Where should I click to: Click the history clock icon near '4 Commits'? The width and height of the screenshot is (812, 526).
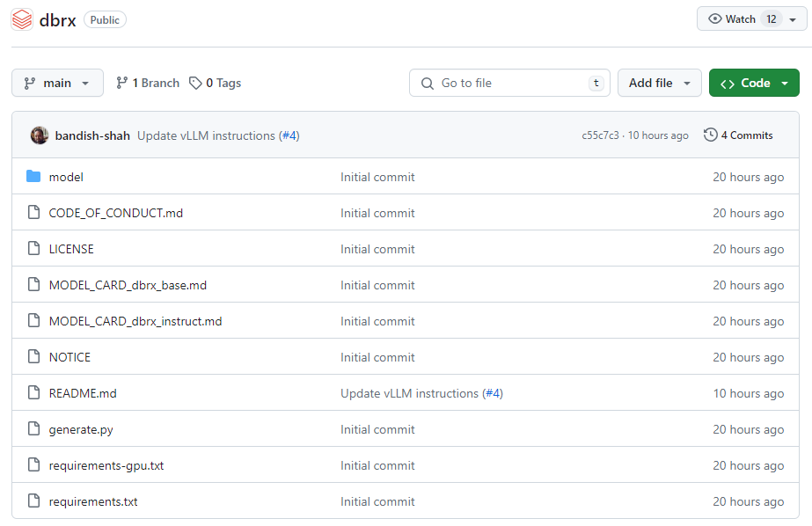tap(710, 135)
